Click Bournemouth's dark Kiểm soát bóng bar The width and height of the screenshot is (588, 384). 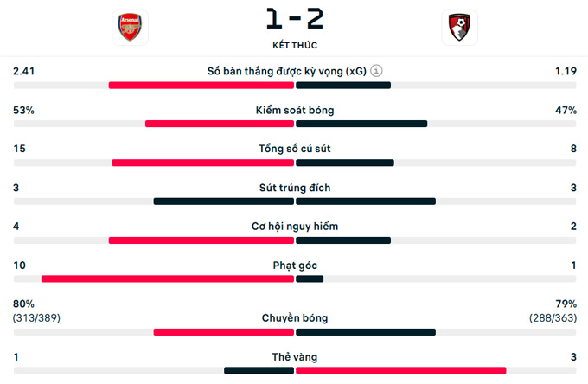click(361, 124)
